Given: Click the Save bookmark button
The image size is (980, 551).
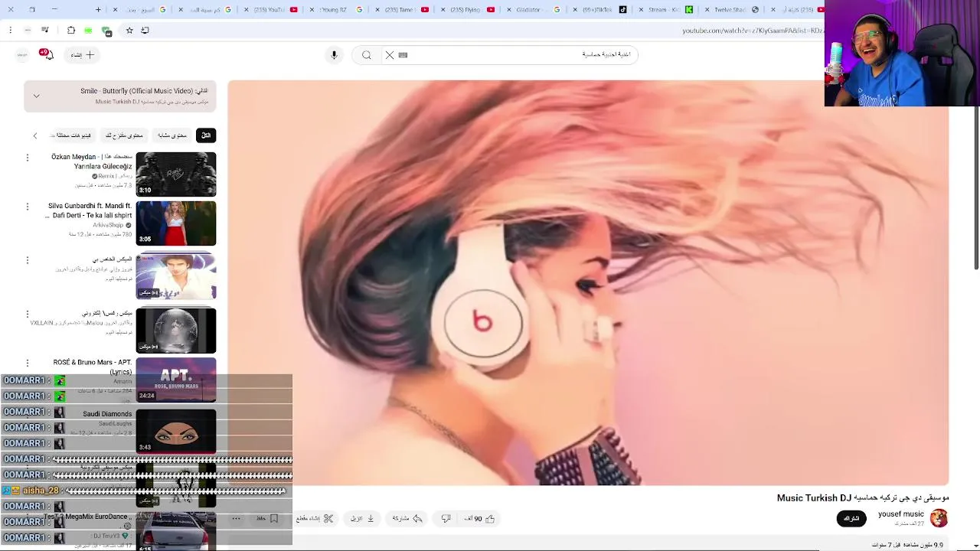Looking at the screenshot, I should click(268, 518).
